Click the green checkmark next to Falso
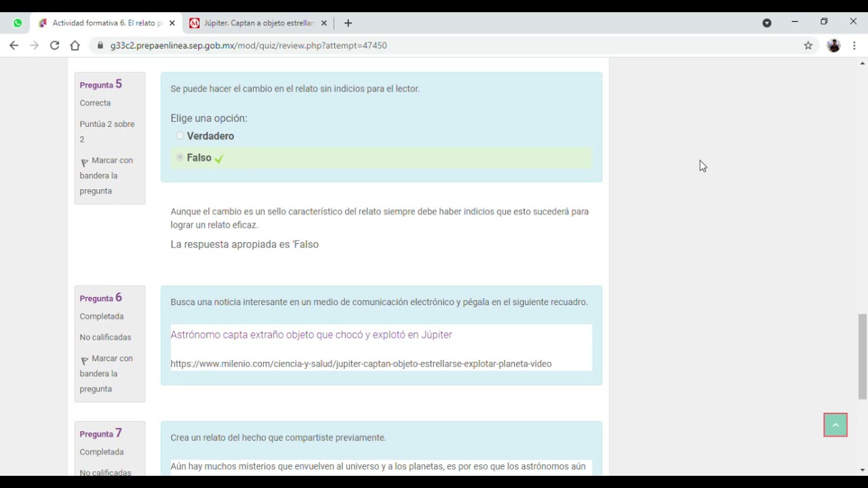868x488 pixels. pos(219,158)
